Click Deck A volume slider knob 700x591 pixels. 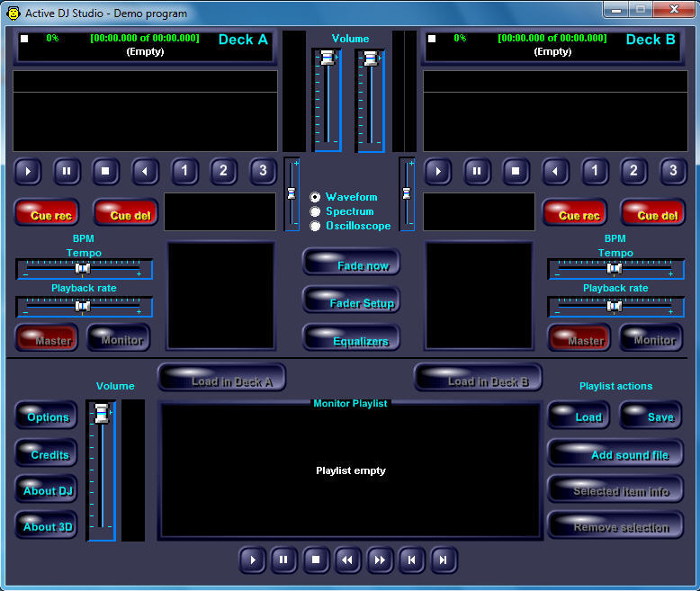[328, 58]
